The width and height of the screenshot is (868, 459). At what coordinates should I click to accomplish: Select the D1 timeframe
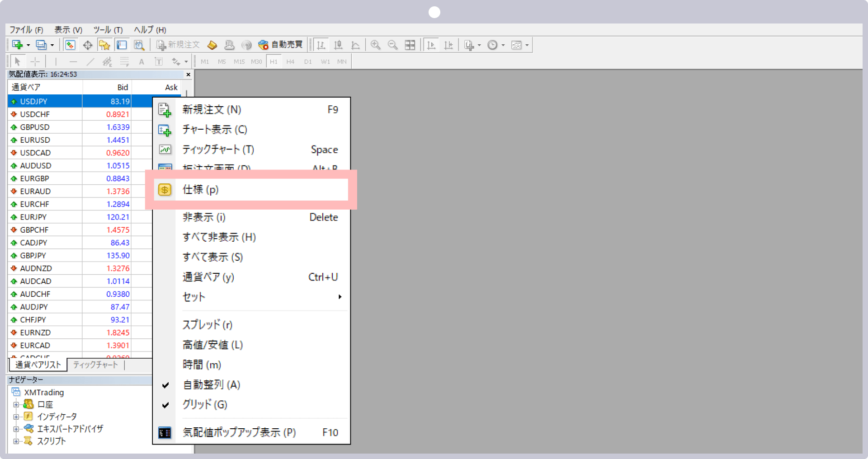click(x=308, y=61)
